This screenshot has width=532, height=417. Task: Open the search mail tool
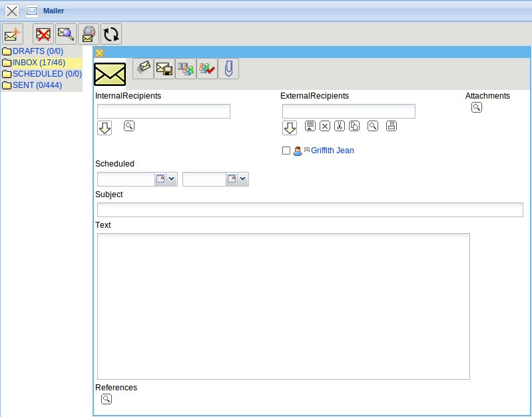66,34
